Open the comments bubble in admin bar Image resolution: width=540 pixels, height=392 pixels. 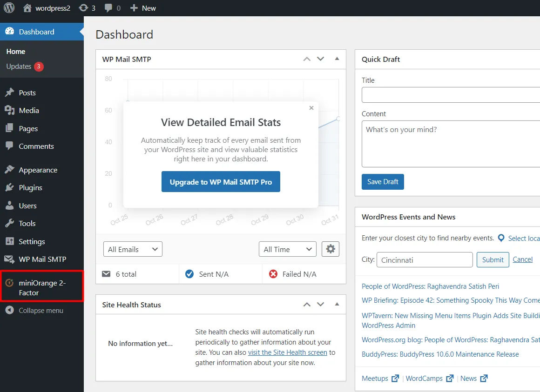coord(108,8)
